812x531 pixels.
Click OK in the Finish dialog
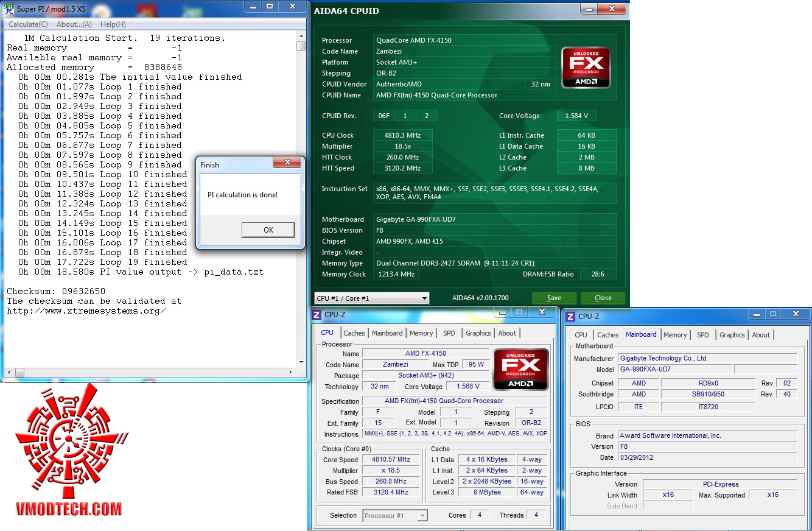[x=268, y=230]
